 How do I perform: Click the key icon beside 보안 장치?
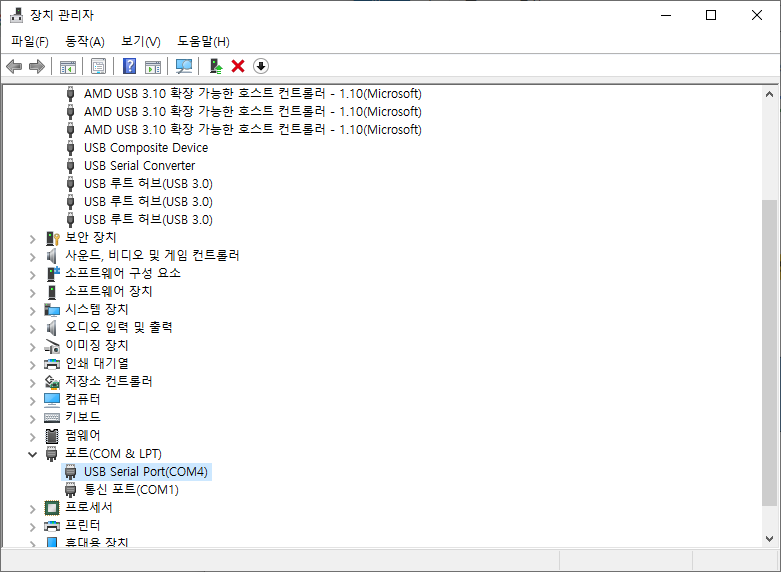coord(52,238)
